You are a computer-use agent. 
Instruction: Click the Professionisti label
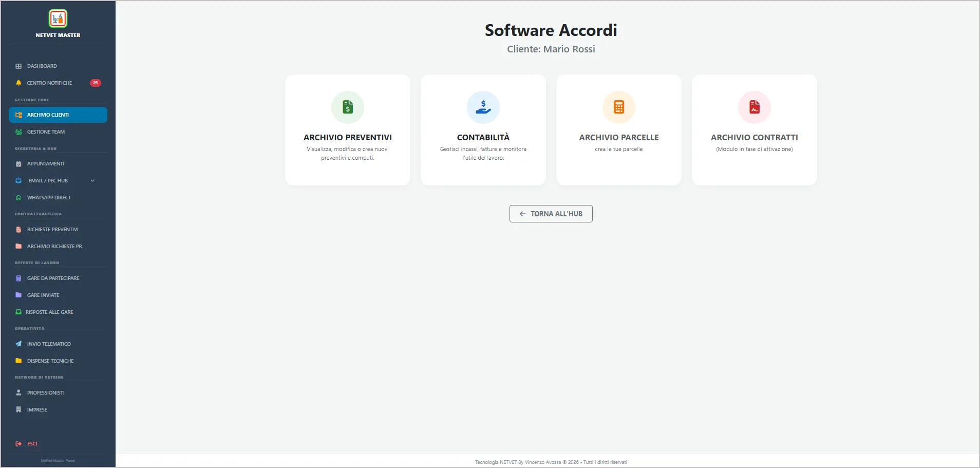pos(46,393)
